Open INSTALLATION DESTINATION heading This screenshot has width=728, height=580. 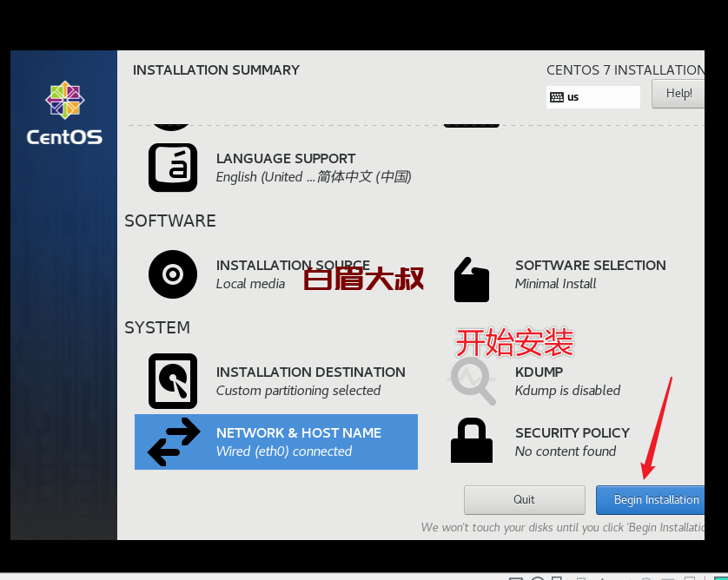(311, 372)
